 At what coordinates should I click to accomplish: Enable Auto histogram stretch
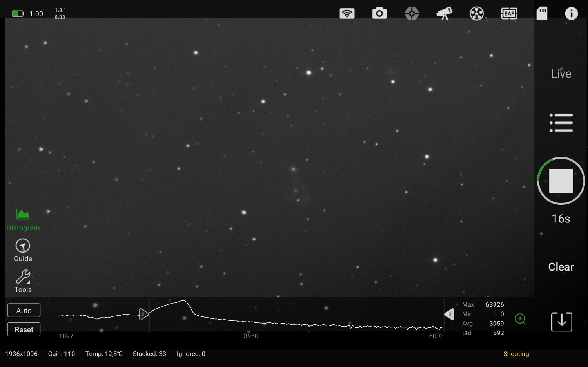tap(24, 310)
